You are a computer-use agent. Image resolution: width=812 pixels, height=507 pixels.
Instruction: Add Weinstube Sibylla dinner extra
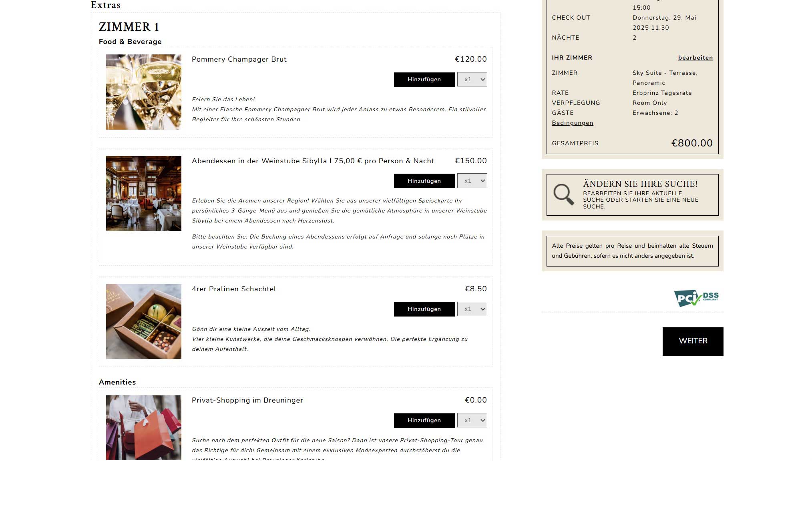tap(424, 181)
